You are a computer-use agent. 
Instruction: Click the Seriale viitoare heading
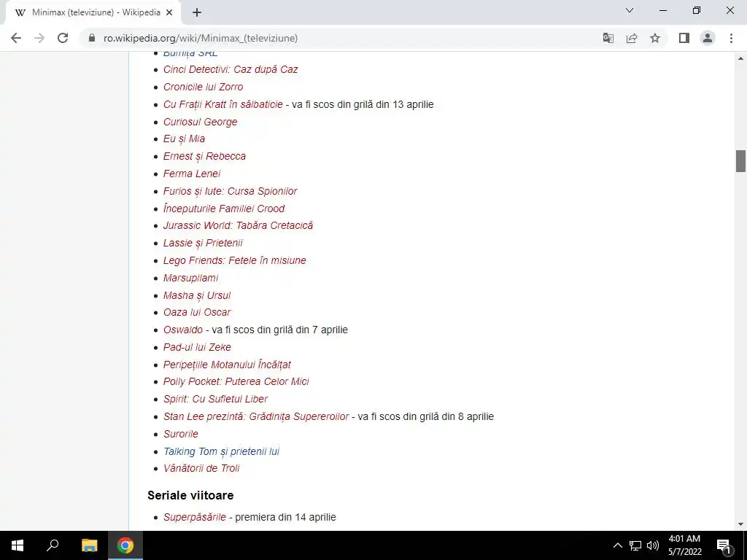190,495
